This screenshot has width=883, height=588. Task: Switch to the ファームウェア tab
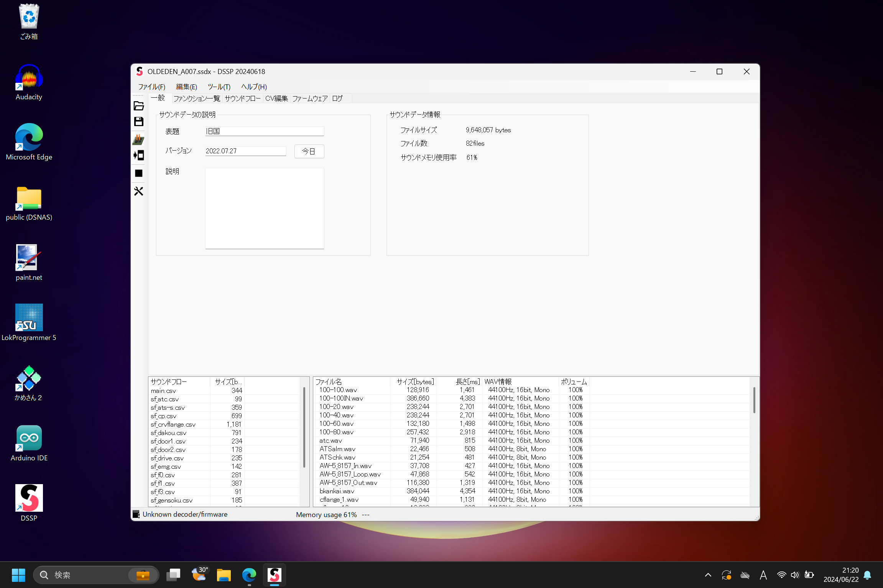click(x=310, y=99)
